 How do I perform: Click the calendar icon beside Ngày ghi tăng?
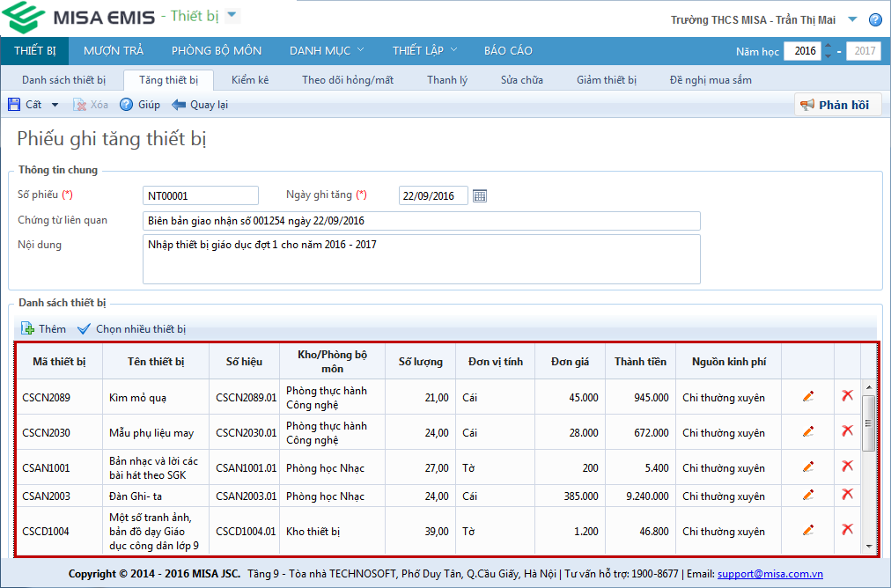point(480,195)
